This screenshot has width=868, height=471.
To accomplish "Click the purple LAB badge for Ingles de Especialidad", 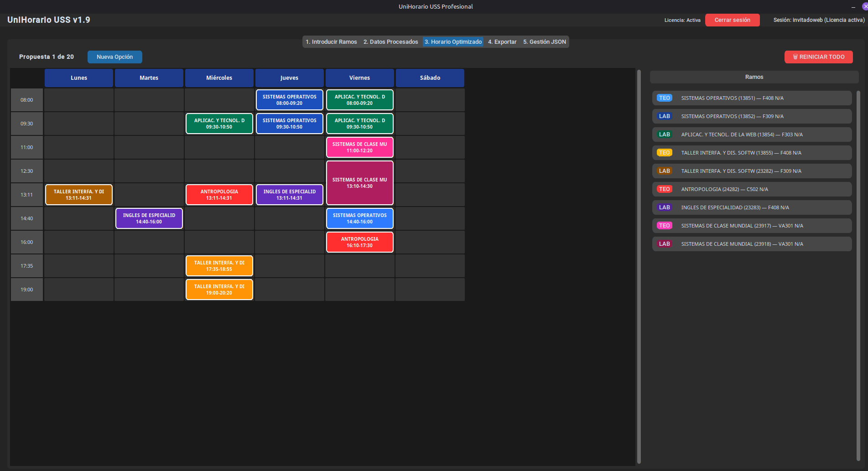I will 664,207.
